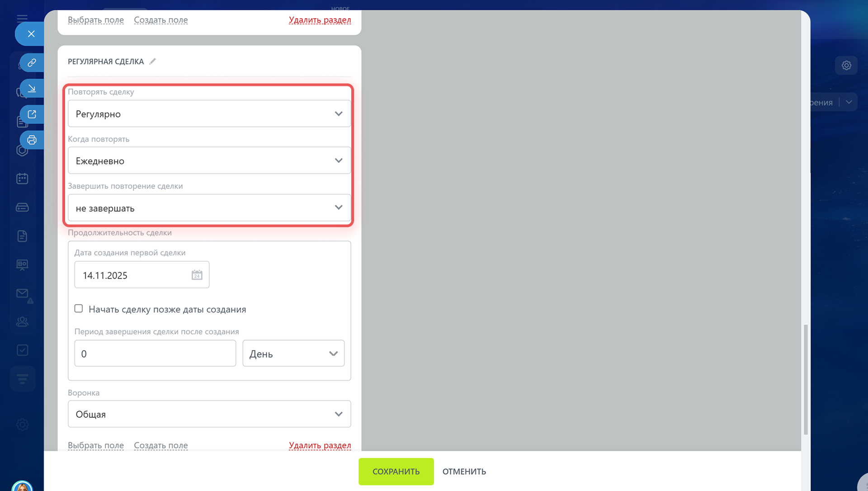Click pencil icon next to Регулярная сделка
The width and height of the screenshot is (868, 491).
pos(153,61)
